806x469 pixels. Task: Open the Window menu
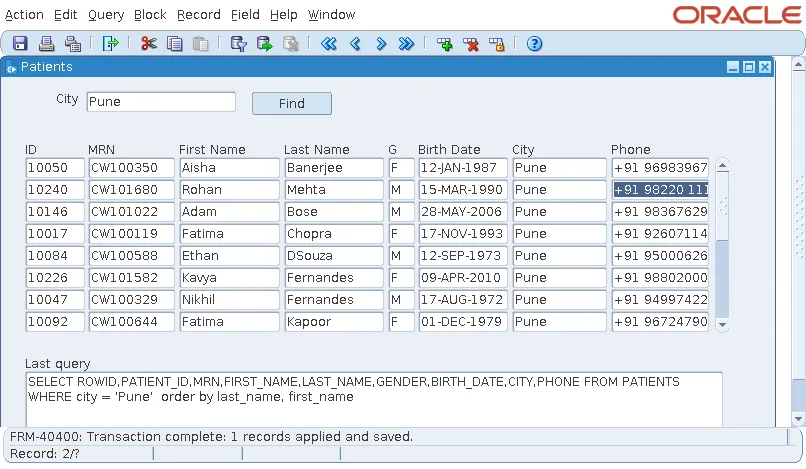[x=332, y=15]
